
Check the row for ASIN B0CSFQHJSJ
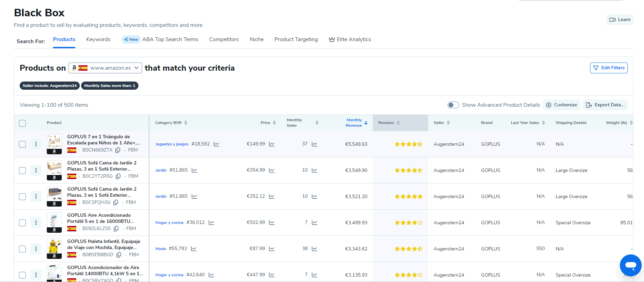(22, 197)
